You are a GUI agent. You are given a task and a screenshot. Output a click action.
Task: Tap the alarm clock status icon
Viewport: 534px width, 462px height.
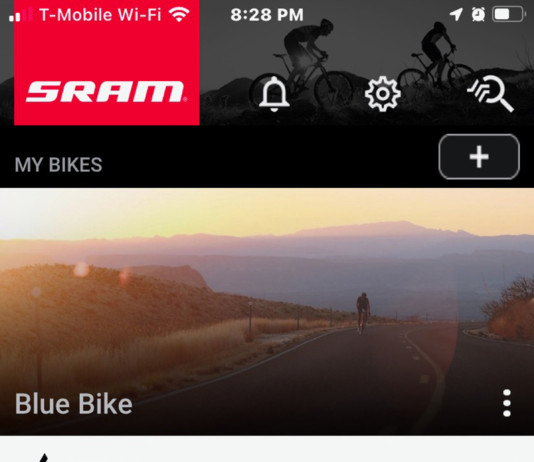[478, 15]
